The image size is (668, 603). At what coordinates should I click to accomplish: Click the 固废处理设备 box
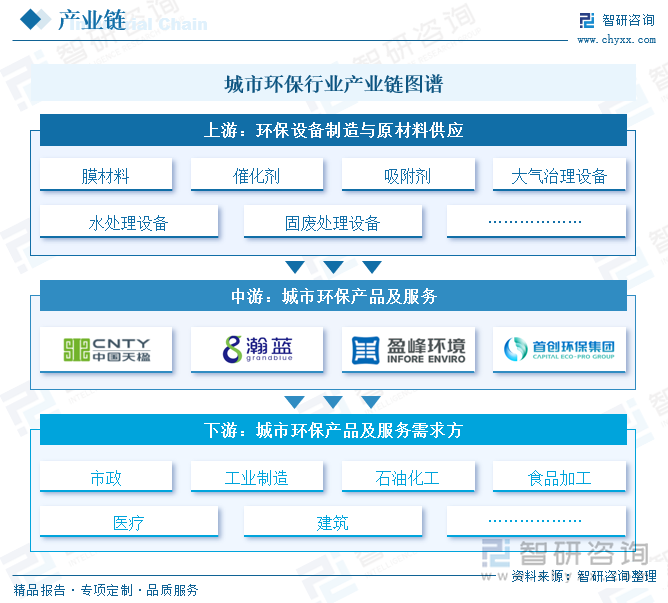333,222
